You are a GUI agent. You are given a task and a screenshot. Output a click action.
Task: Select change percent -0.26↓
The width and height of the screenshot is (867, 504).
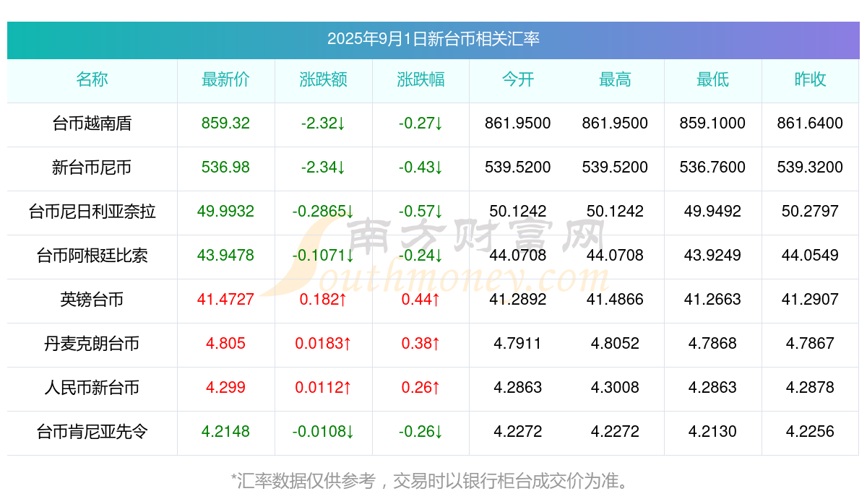point(420,432)
